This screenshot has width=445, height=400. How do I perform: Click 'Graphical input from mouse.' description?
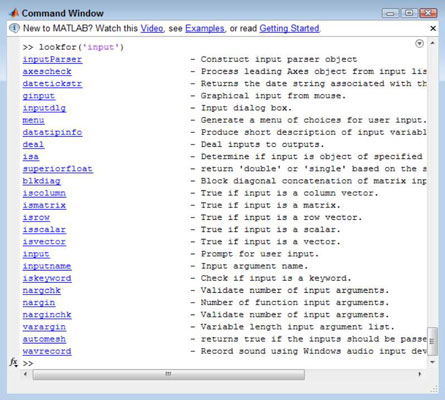click(273, 96)
